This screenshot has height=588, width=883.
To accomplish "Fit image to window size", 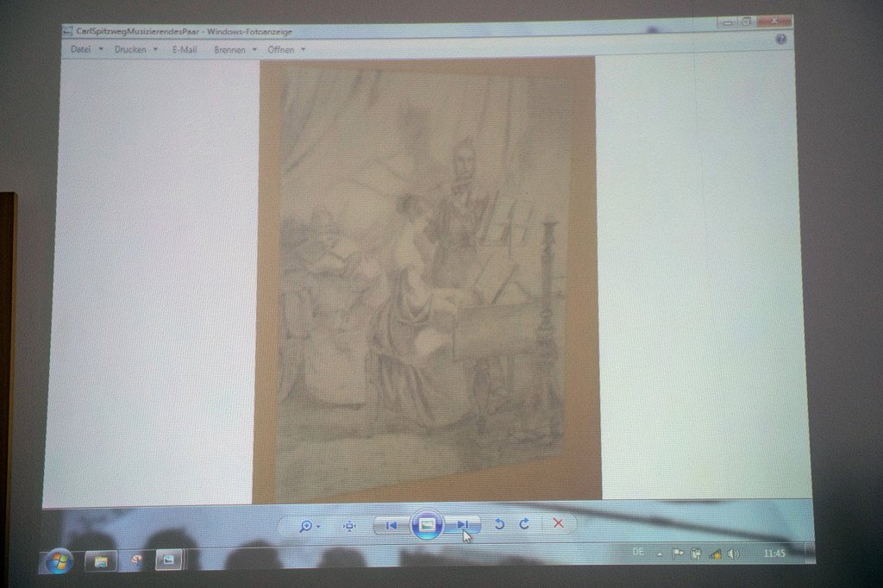I will (x=350, y=526).
